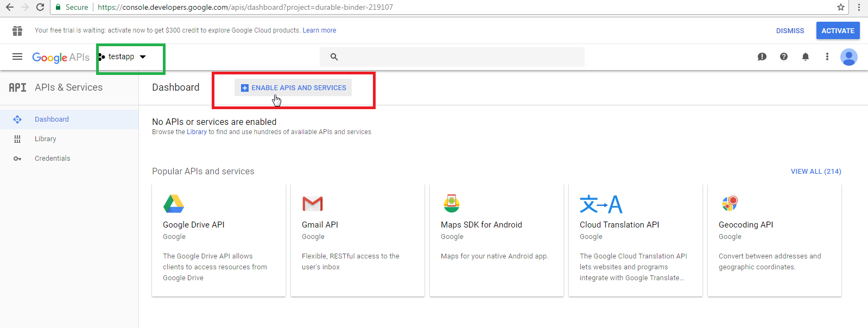This screenshot has height=328, width=868.
Task: Select Dashboard in the sidebar
Action: point(69,119)
